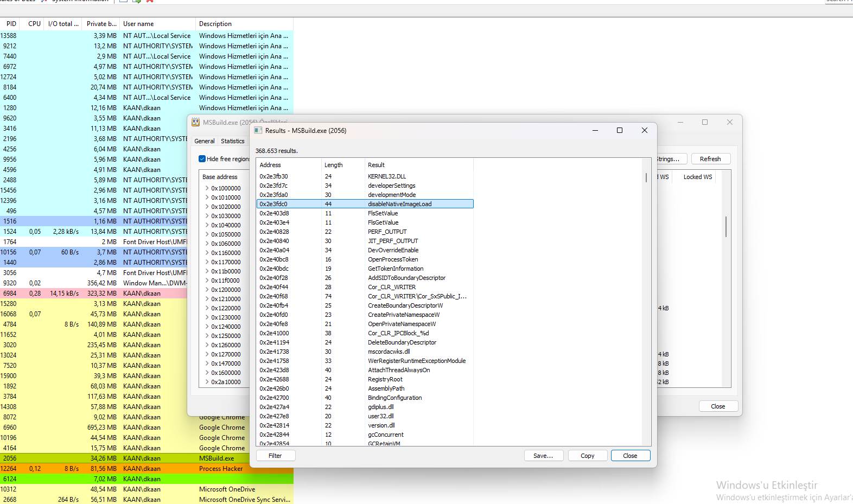Sort results by the Result column
Viewport: 853px width, 504px height.
[x=419, y=165]
